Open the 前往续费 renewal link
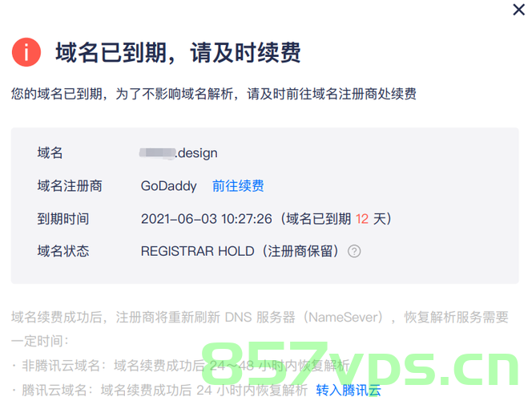This screenshot has height=401, width=532. tap(238, 186)
